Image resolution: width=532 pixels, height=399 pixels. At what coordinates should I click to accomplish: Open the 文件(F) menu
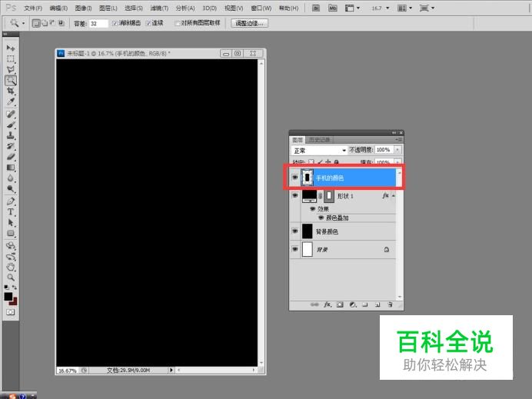33,8
